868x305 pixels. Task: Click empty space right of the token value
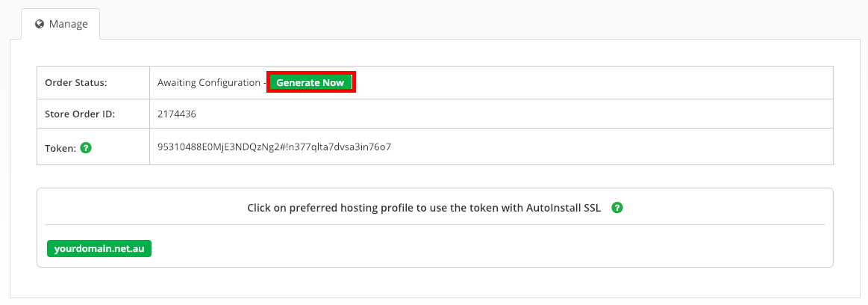[x=609, y=147]
